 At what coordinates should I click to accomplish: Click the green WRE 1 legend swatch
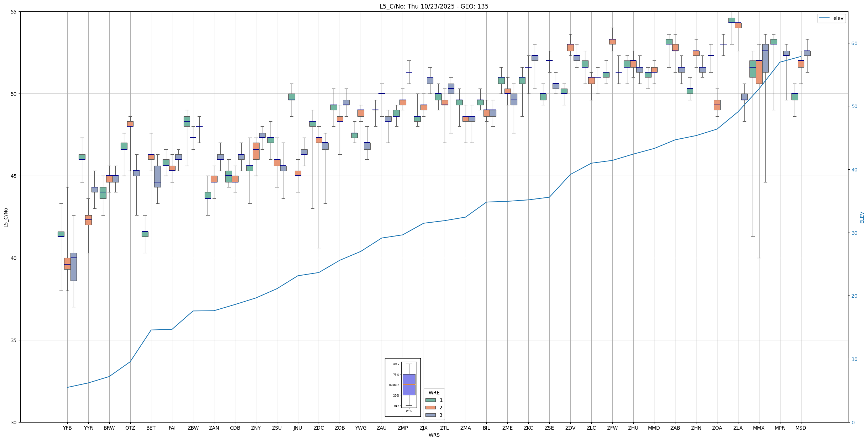click(x=430, y=400)
